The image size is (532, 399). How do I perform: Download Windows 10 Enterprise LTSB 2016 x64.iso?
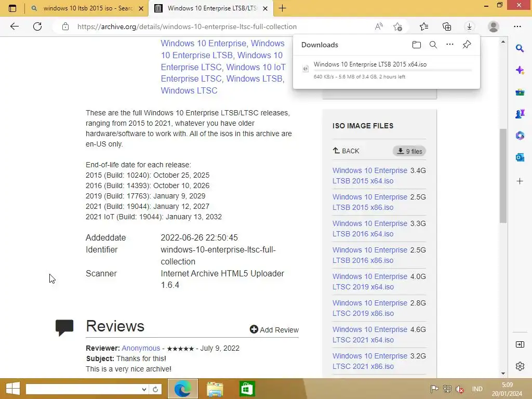point(370,229)
